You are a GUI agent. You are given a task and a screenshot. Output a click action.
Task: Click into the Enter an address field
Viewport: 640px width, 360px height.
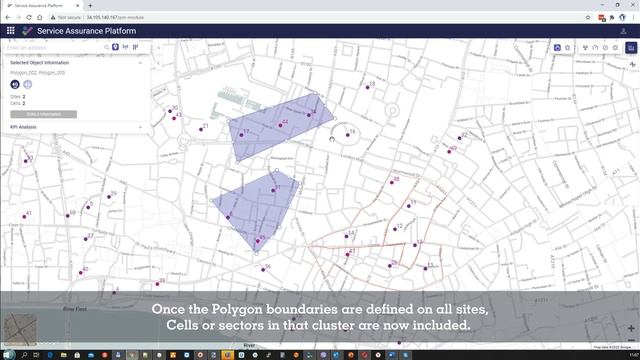[x=54, y=48]
